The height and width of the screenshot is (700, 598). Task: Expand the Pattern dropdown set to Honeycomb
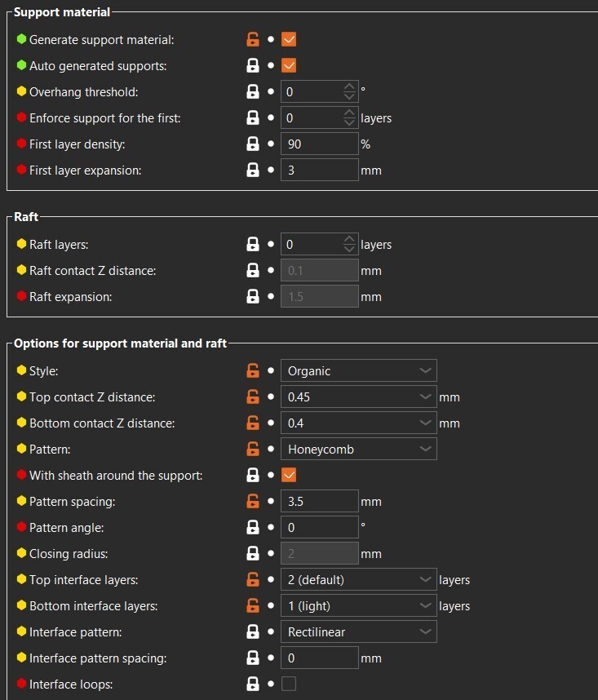tap(358, 449)
